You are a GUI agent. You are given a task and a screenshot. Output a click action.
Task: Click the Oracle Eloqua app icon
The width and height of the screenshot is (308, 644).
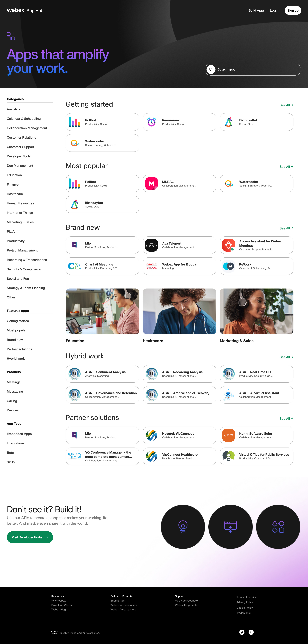click(151, 266)
